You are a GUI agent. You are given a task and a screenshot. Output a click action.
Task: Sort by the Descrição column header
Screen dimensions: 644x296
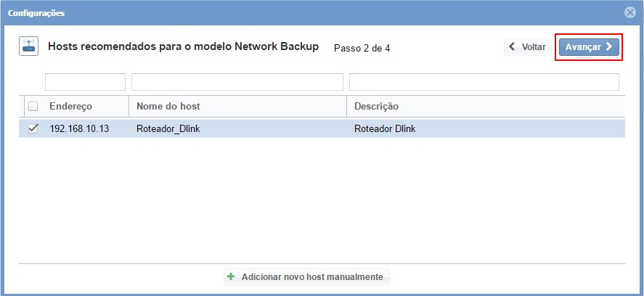(376, 107)
